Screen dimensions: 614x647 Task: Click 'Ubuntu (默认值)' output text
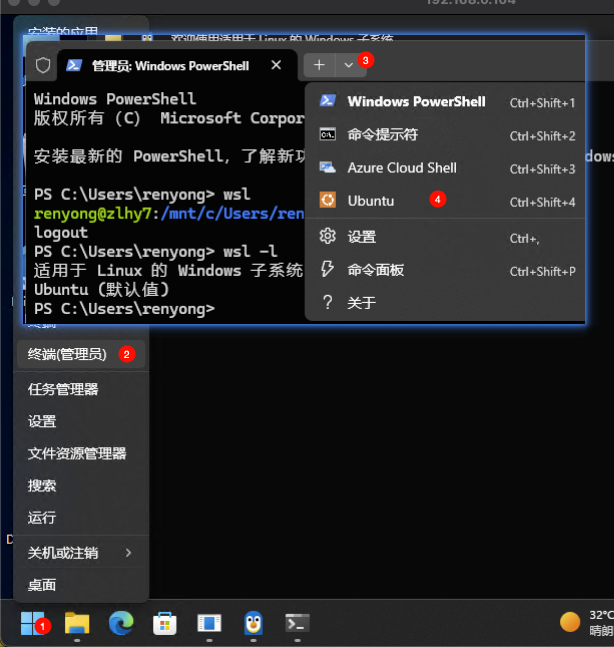tap(102, 290)
